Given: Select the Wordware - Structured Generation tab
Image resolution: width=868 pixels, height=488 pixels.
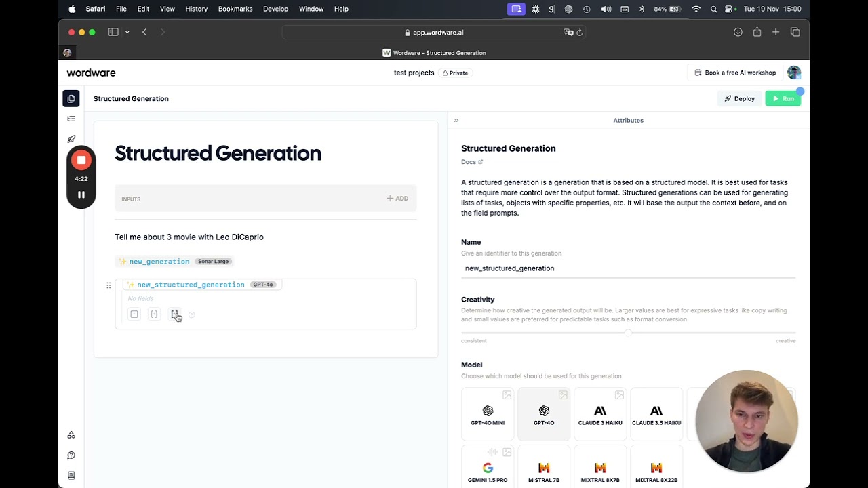Looking at the screenshot, I should click(434, 53).
